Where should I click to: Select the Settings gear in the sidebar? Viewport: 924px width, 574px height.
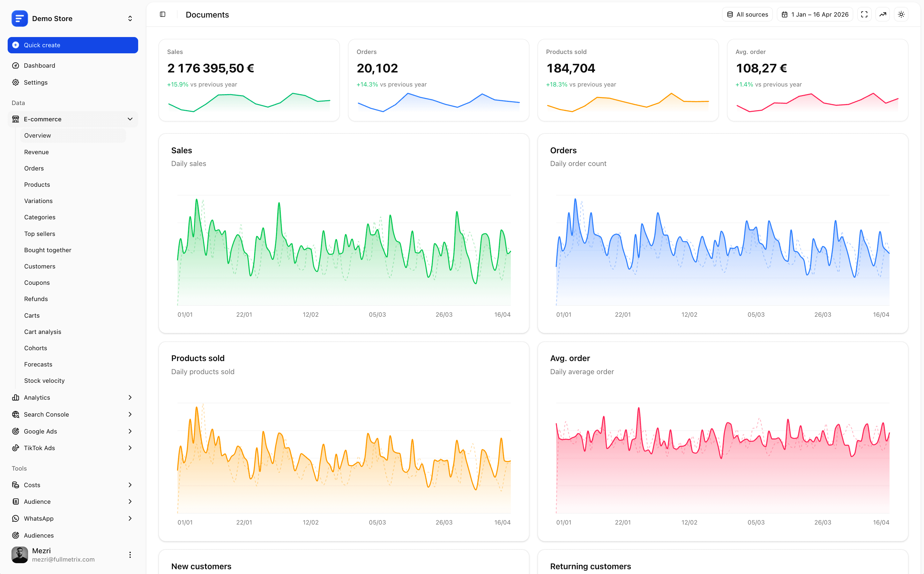pyautogui.click(x=36, y=82)
